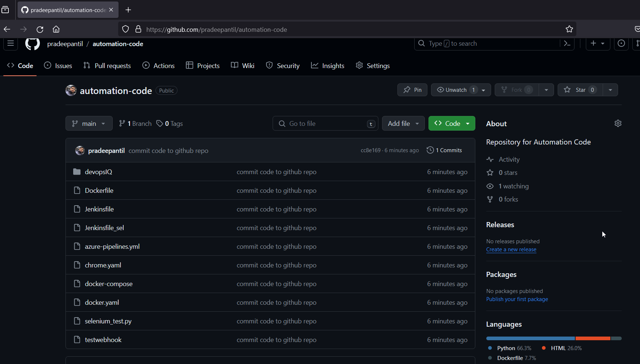
Task: Open the Insights tab
Action: coord(328,65)
